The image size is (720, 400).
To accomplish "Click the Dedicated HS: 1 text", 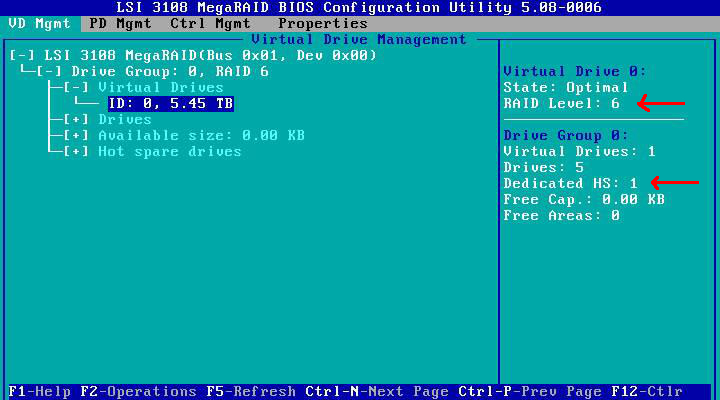I will pyautogui.click(x=571, y=183).
